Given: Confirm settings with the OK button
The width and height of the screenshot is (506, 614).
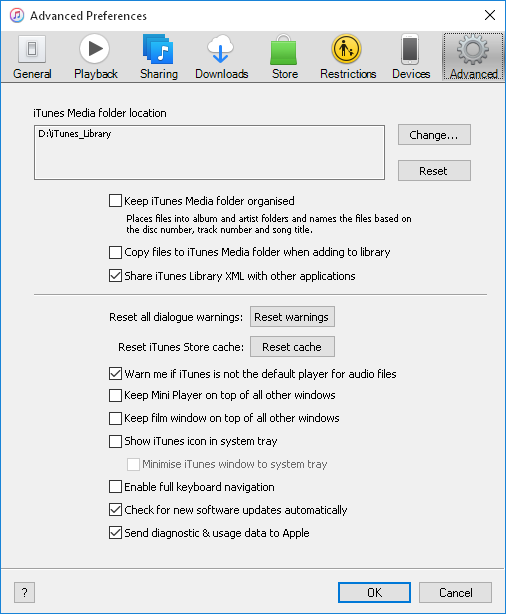Looking at the screenshot, I should [374, 592].
